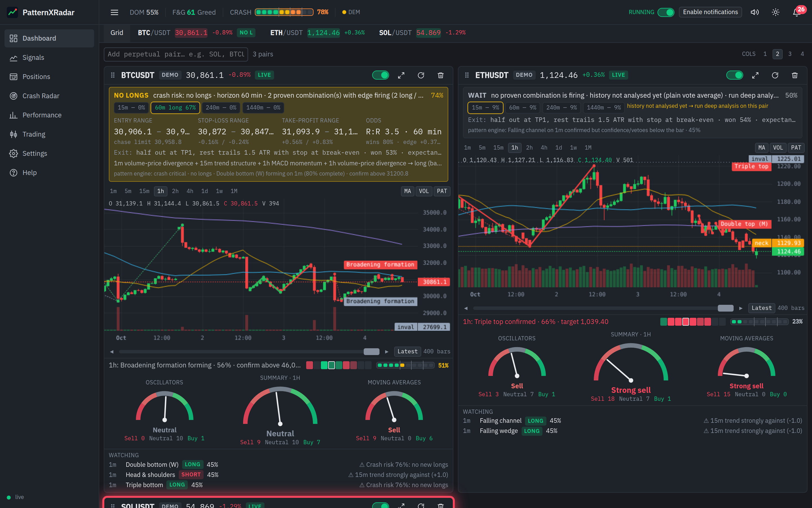
Task: Select the 60m long 67% horizon chip
Action: point(175,108)
